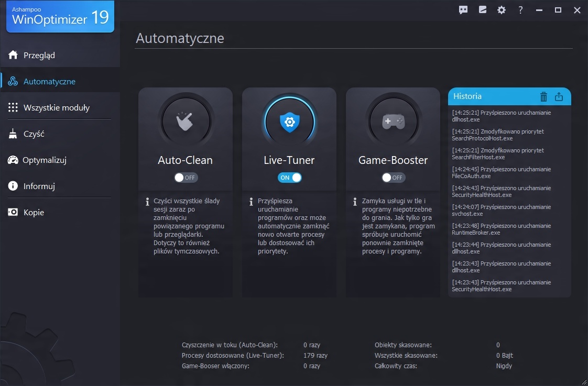Screen dimensions: 588x386
Task: Click 'Czyszczenie w toku (Auto-Clean)' label
Action: tap(230, 345)
